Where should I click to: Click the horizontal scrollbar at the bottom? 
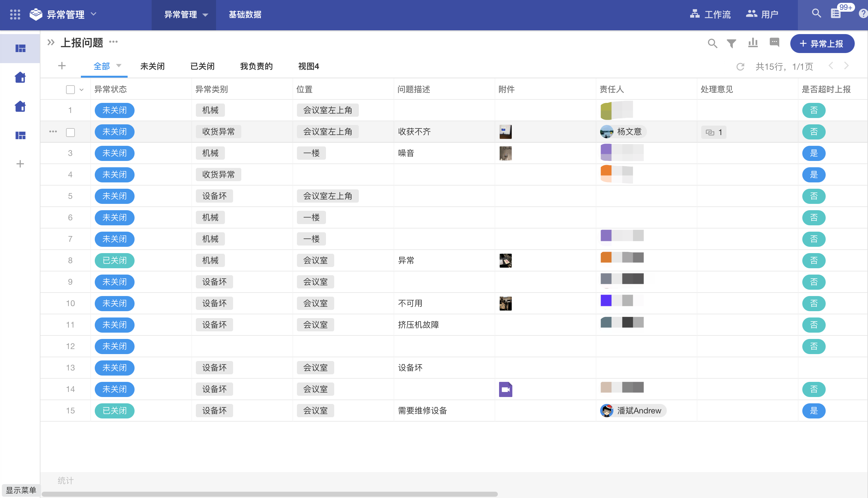(x=269, y=494)
